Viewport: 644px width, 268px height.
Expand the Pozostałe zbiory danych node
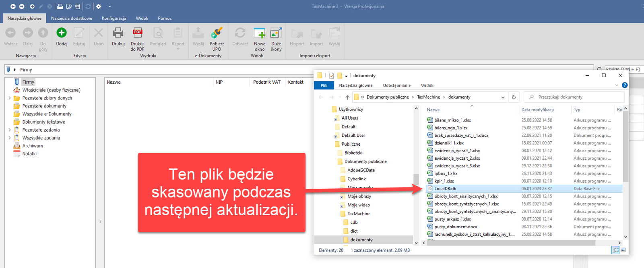(x=10, y=98)
